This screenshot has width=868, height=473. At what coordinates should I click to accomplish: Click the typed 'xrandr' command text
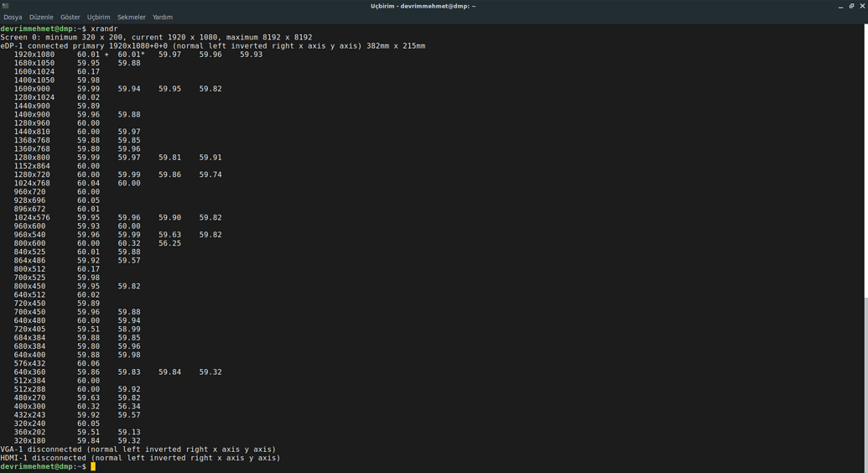coord(104,29)
